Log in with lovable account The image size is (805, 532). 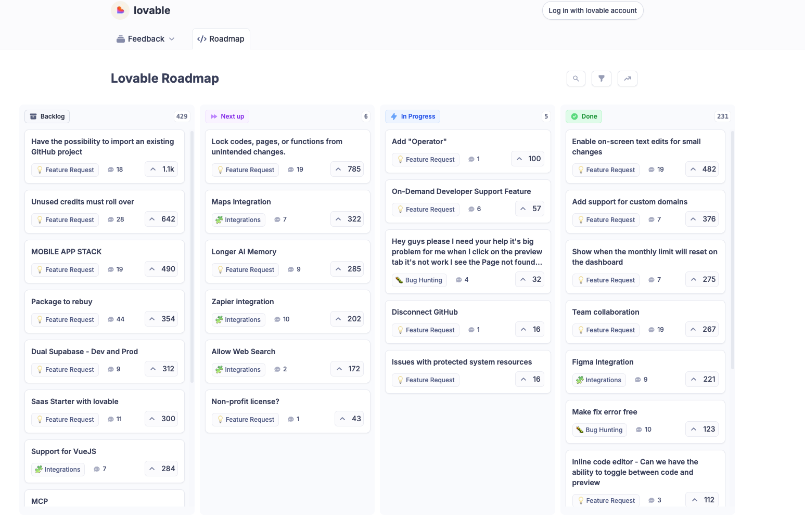point(593,10)
